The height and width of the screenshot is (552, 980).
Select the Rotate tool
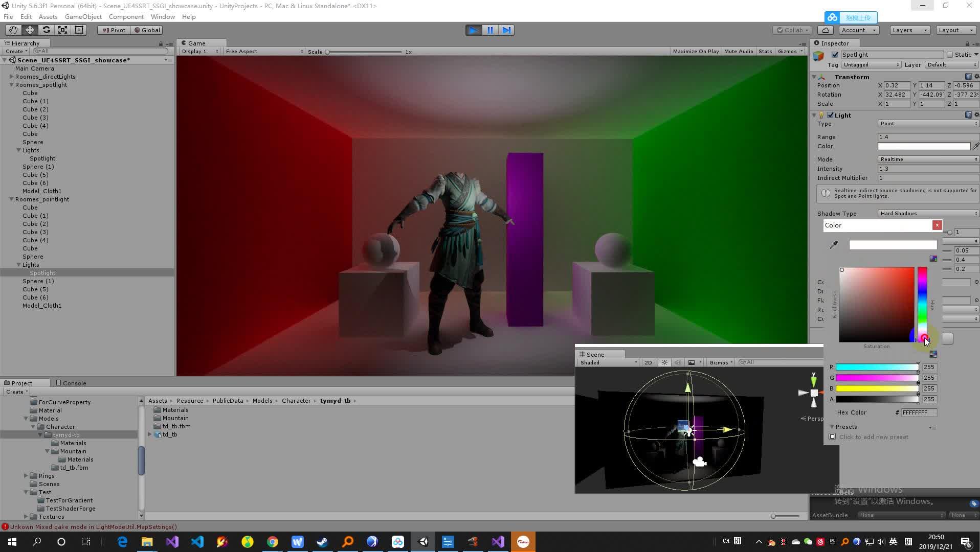click(x=46, y=30)
